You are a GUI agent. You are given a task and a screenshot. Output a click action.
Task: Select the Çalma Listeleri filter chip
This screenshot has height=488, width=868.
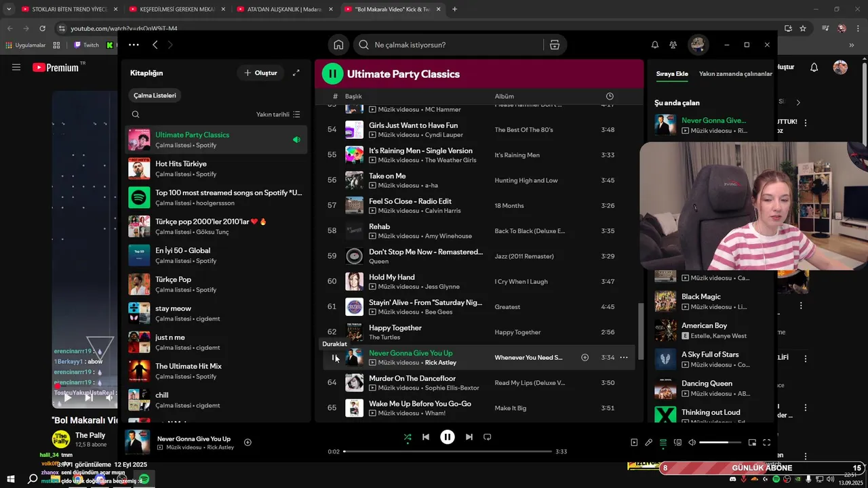(155, 96)
